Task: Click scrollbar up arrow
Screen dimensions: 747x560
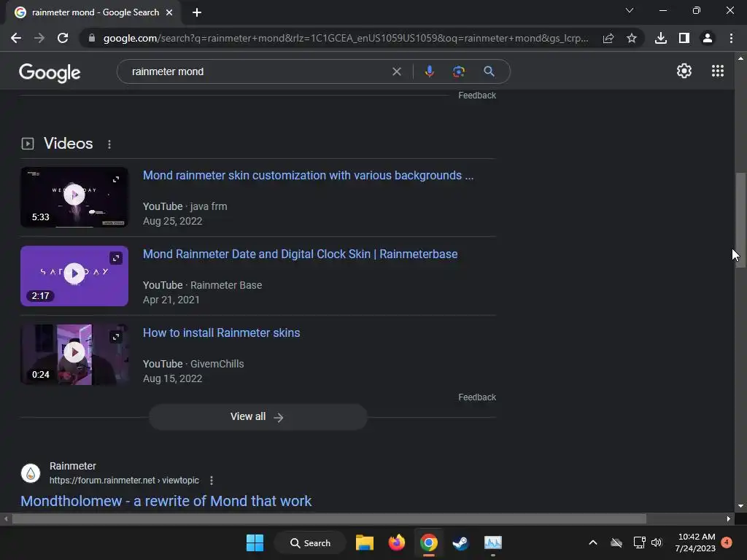Action: (x=740, y=58)
